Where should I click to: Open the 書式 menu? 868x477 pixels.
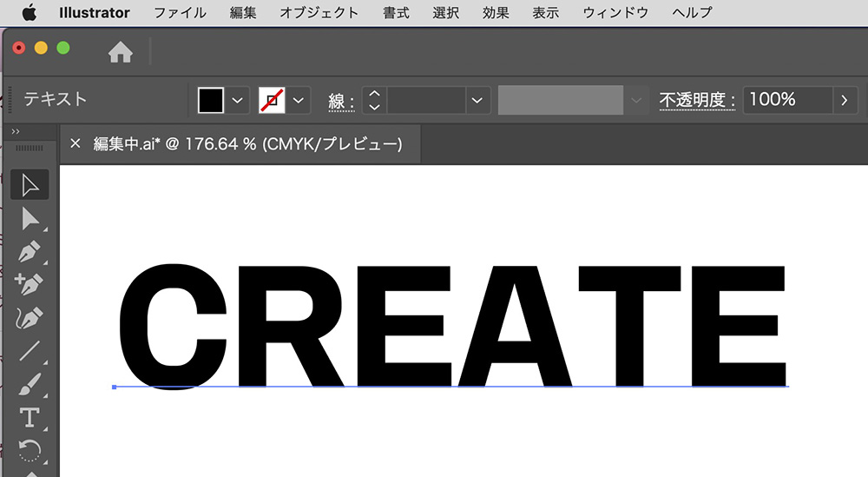[396, 12]
